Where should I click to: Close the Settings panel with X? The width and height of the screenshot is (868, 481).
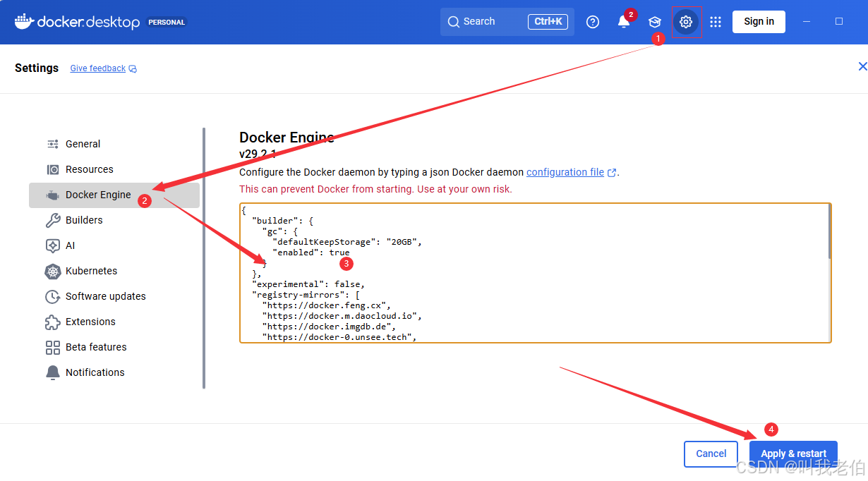click(862, 66)
